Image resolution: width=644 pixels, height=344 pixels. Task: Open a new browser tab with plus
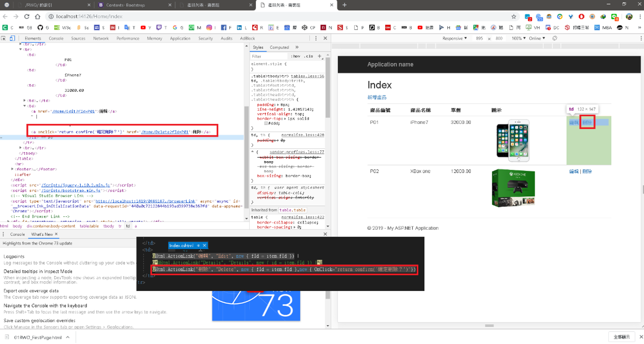pos(344,5)
